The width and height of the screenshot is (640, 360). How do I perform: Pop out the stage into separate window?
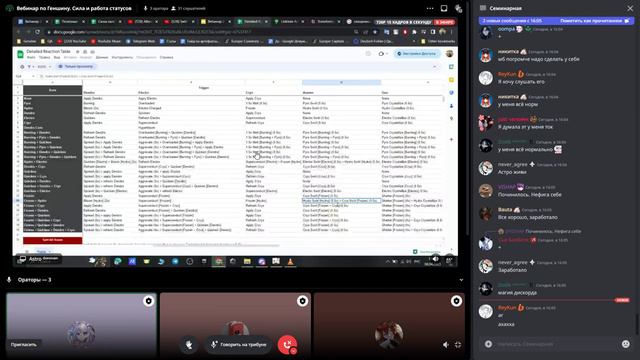tap(444, 8)
